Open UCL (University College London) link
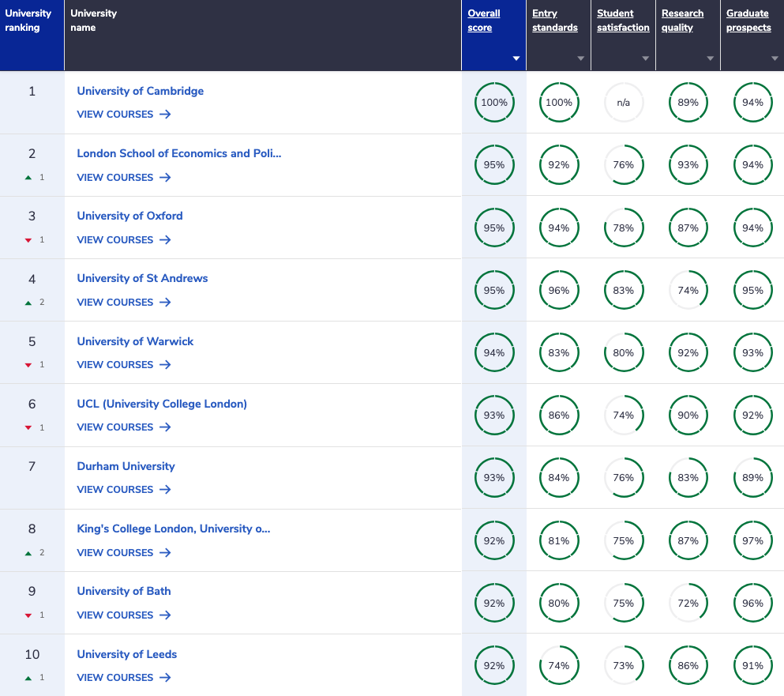The width and height of the screenshot is (784, 696). (x=162, y=404)
